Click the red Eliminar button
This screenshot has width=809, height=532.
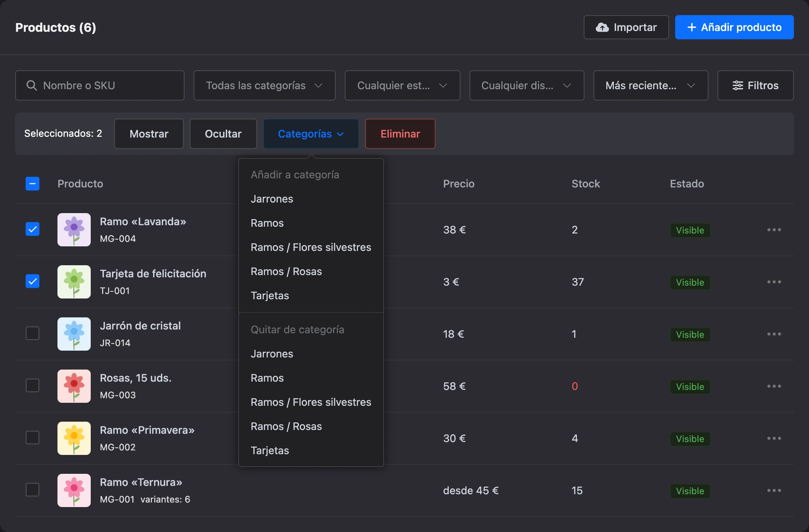click(x=400, y=134)
